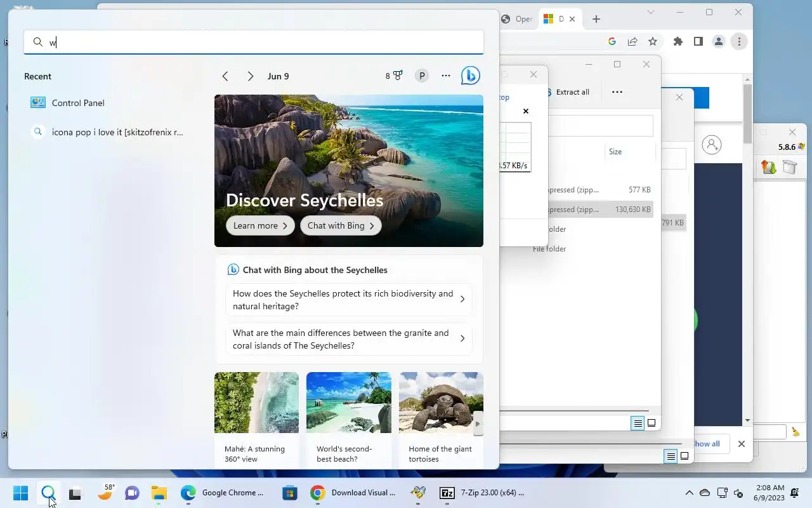
Task: Toggle Chrome side panel icon
Action: 698,41
